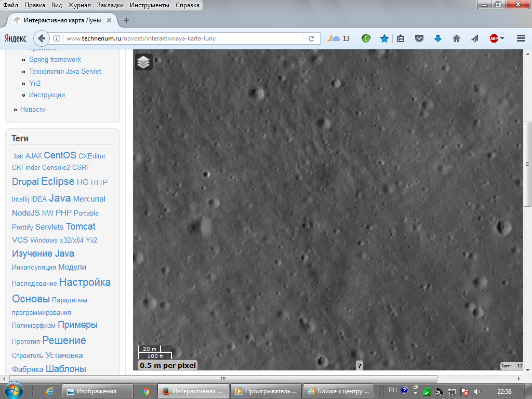This screenshot has height=399, width=532.
Task: Open the Windows Start button
Action: 13,391
